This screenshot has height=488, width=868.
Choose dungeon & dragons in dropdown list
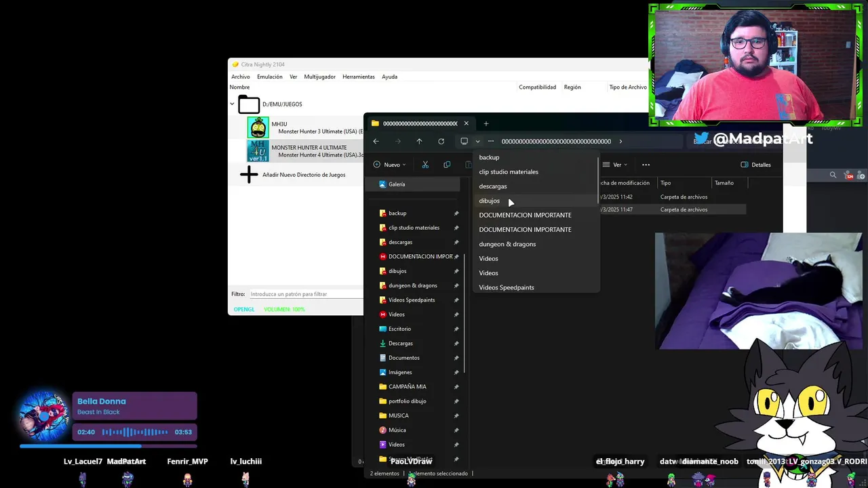click(507, 244)
